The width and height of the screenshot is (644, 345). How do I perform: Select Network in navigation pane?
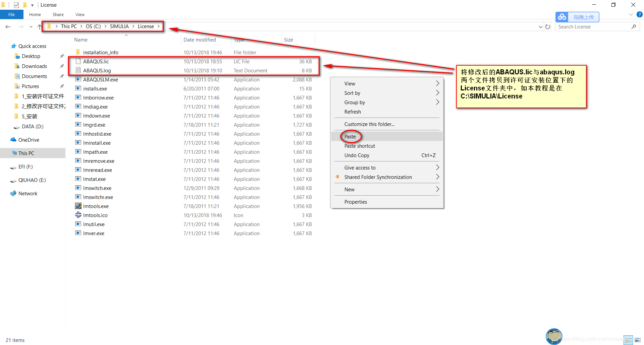pos(28,194)
